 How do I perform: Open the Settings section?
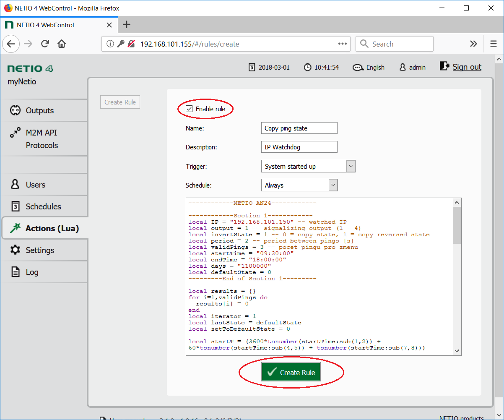tap(44, 250)
